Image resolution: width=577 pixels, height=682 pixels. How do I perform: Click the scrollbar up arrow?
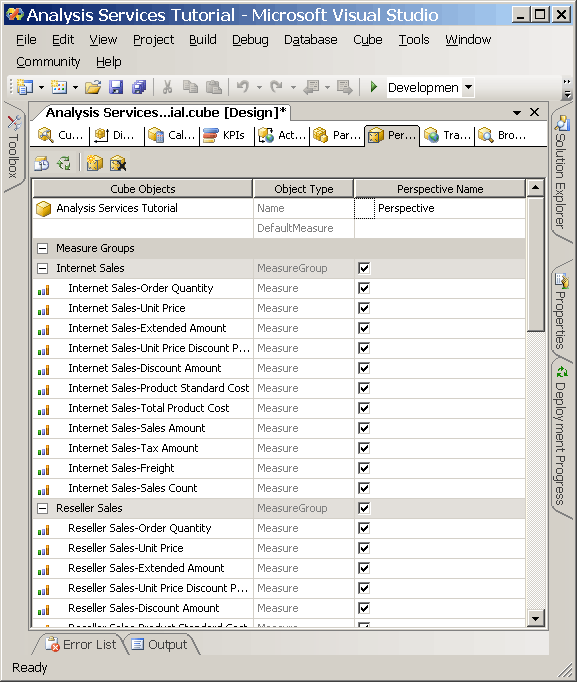click(535, 188)
